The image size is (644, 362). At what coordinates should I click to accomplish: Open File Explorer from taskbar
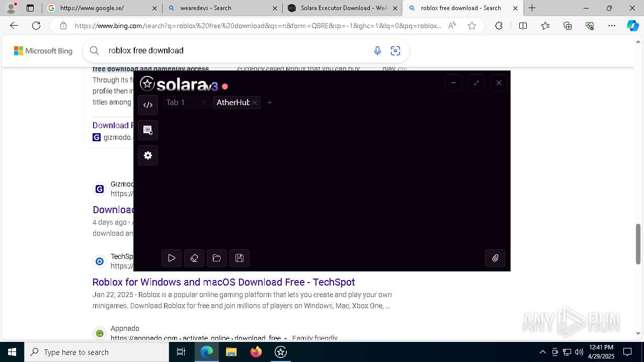pyautogui.click(x=231, y=352)
